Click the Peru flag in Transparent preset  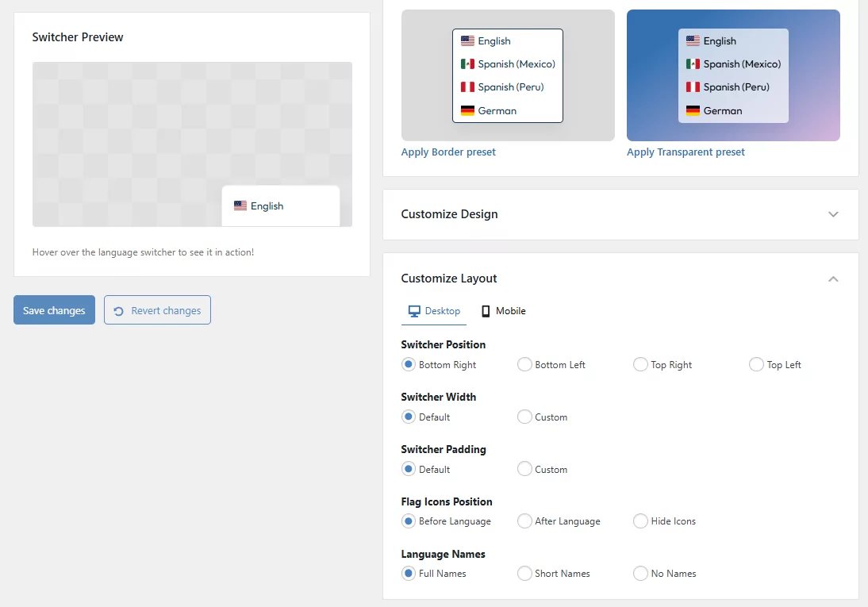point(693,87)
